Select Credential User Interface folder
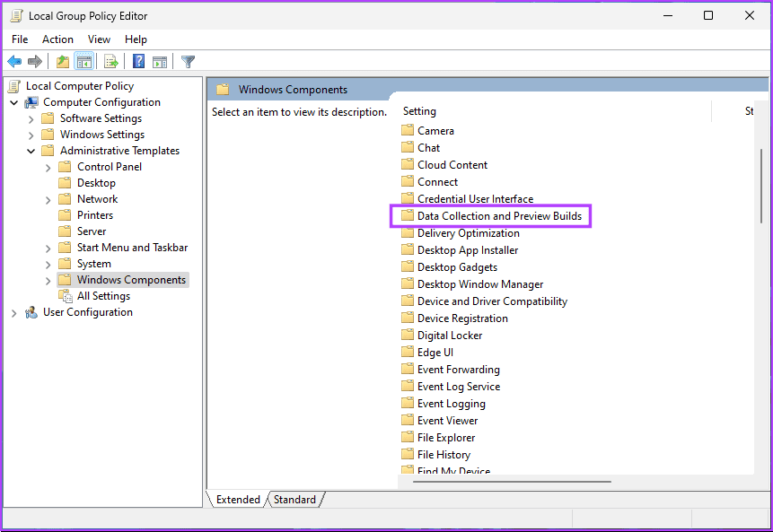Screen dimensions: 773x532 (x=468, y=198)
